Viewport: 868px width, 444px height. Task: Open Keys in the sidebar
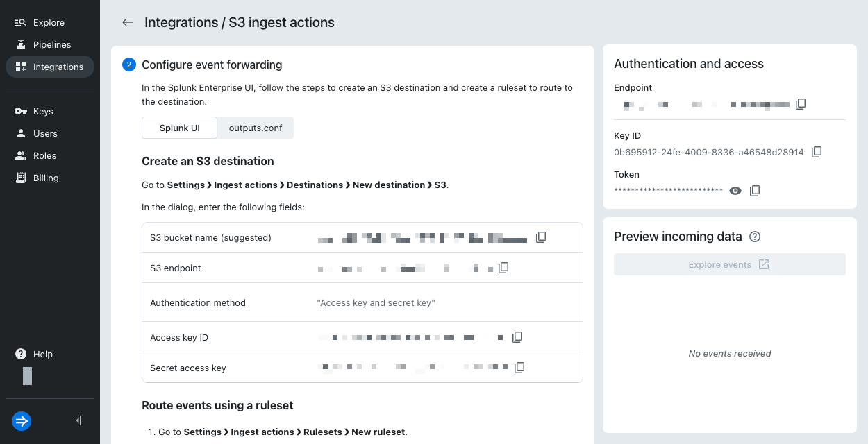click(x=50, y=111)
